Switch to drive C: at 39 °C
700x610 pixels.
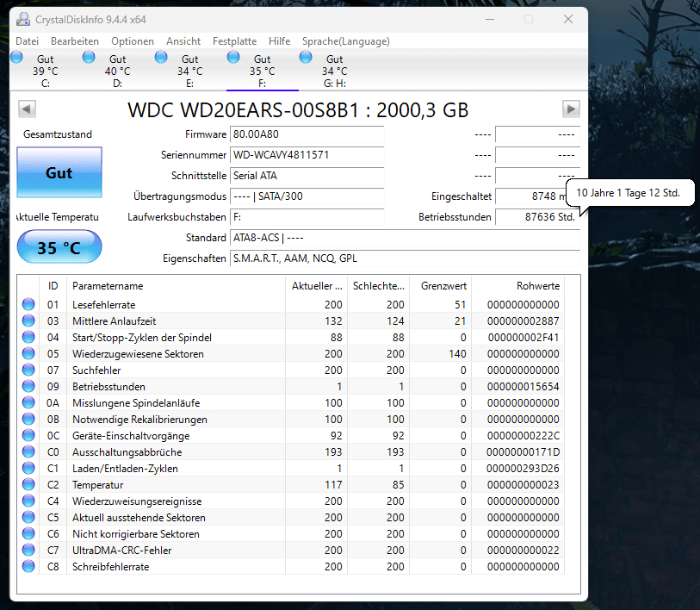(46, 71)
